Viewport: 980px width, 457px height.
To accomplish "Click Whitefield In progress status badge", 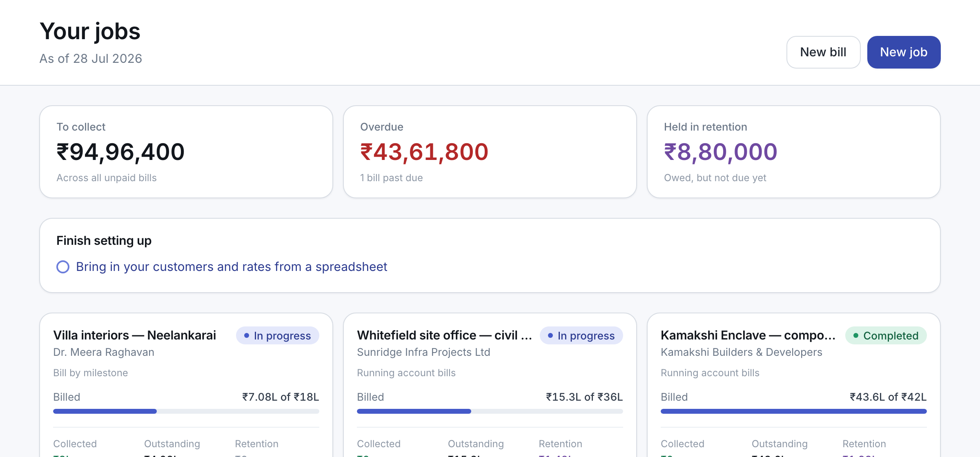I will tap(581, 335).
